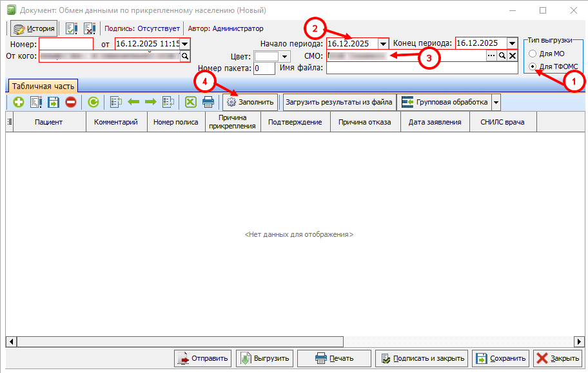This screenshot has height=373, width=588.
Task: Click the red delete row icon
Action: click(x=71, y=102)
